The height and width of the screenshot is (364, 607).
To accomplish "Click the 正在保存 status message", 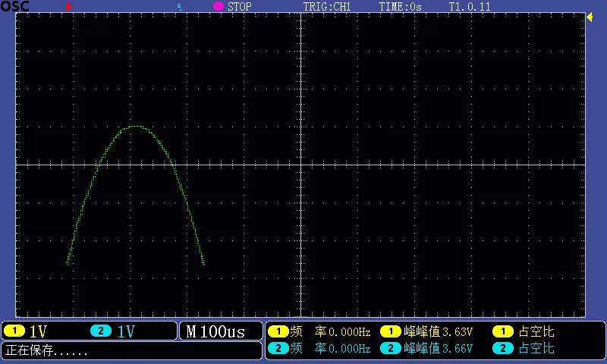I will tap(46, 350).
